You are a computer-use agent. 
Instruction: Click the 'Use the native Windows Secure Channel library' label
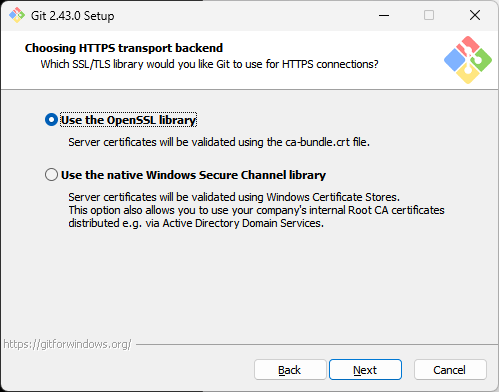[193, 175]
